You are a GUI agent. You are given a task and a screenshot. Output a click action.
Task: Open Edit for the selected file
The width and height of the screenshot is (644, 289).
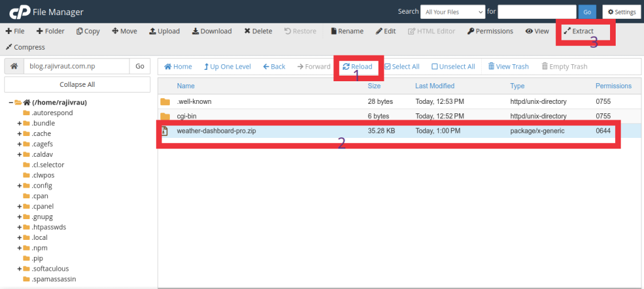pyautogui.click(x=386, y=31)
